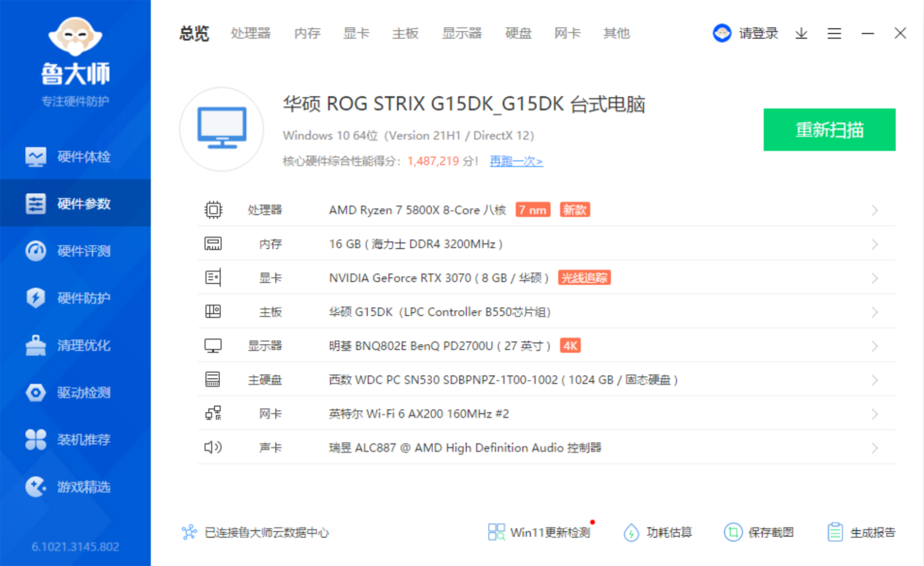Click the 7 nm badge
924x566 pixels.
pos(533,210)
